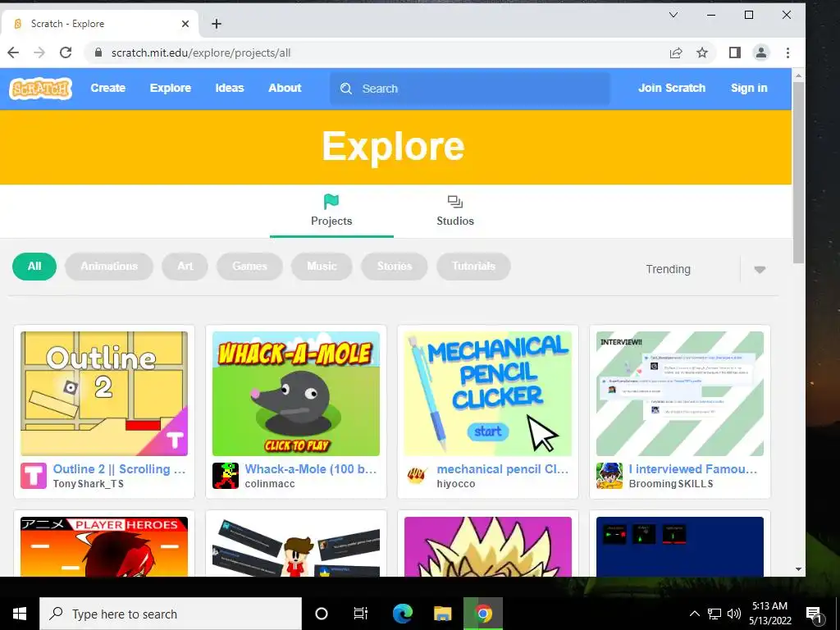Open Task View on taskbar
Viewport: 840px width, 630px height.
point(361,614)
